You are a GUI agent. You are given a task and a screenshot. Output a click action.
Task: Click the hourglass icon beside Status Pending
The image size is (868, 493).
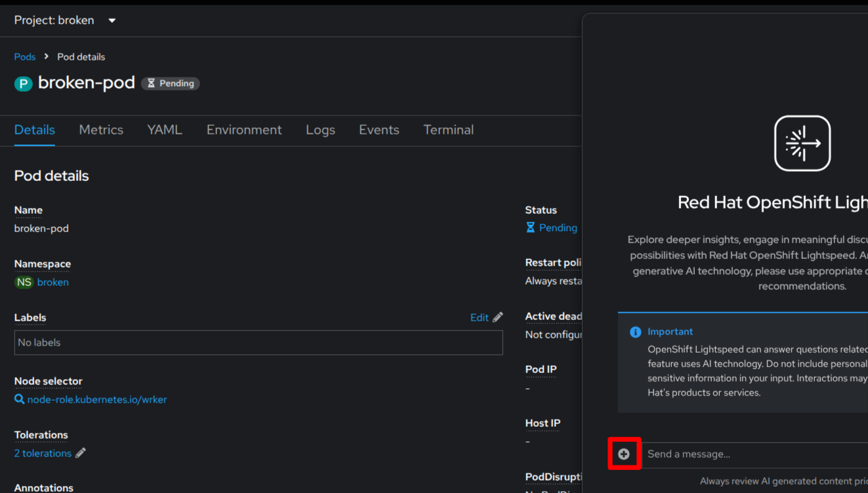pyautogui.click(x=530, y=227)
